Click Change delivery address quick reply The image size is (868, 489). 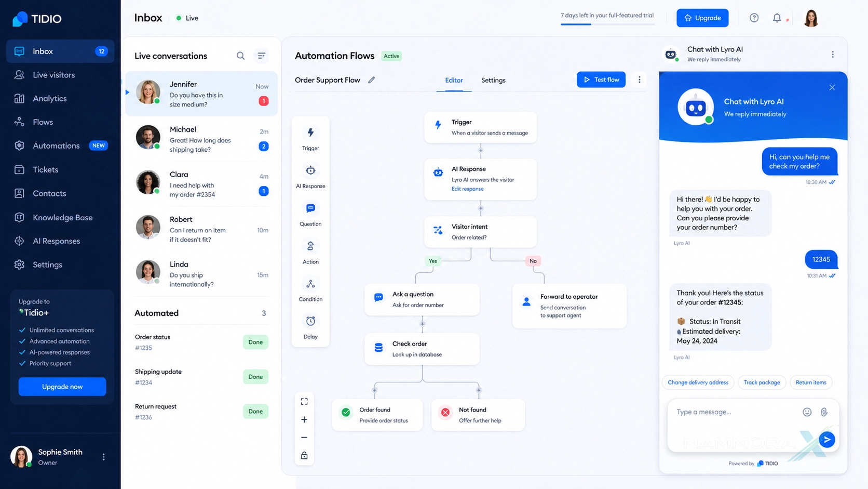click(698, 382)
